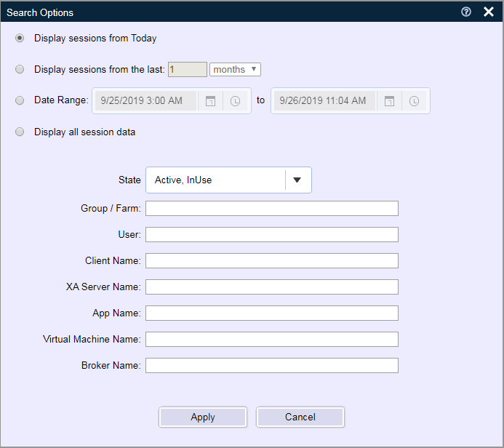Select Display sessions from the last option

[x=20, y=69]
